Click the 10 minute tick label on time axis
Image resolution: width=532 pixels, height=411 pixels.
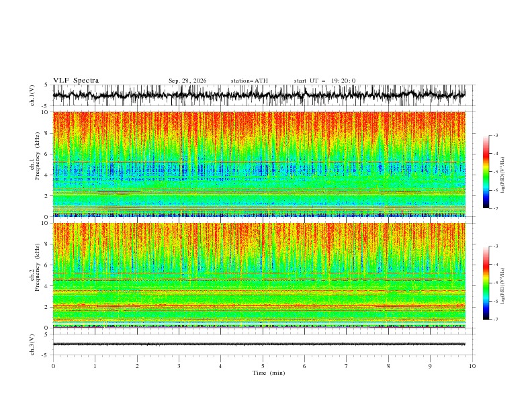(x=472, y=366)
